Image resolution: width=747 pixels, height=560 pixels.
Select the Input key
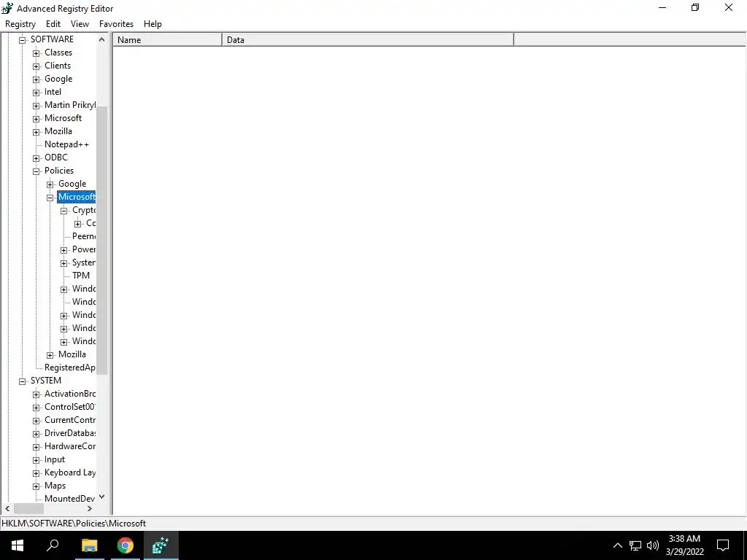click(55, 459)
